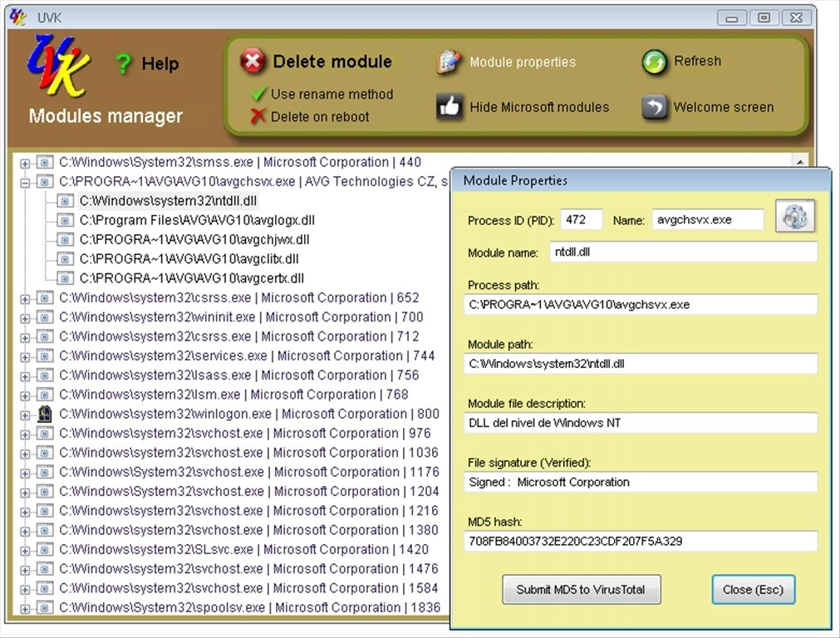This screenshot has height=638, width=840.
Task: Click the Process path field
Action: click(x=641, y=305)
